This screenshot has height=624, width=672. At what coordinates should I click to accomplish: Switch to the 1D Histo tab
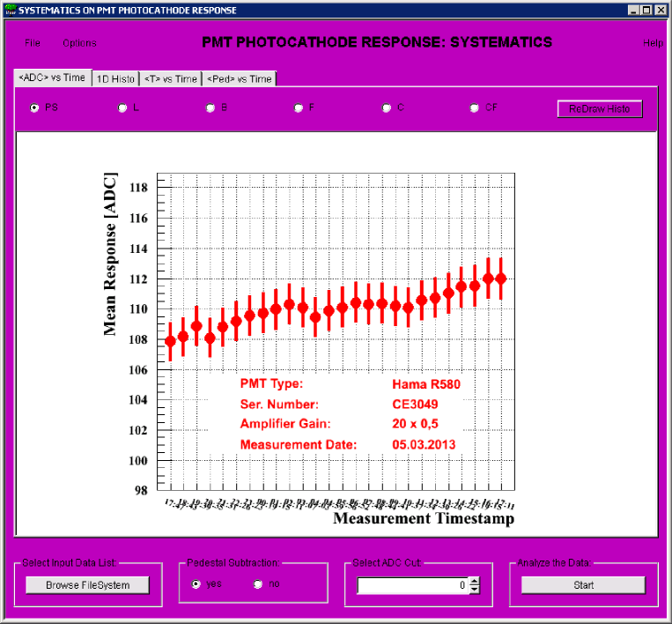point(115,79)
